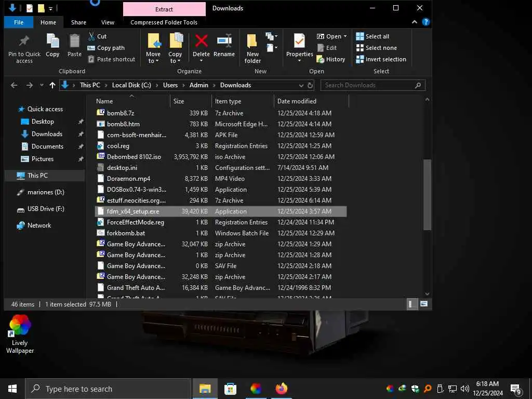Open file History from ribbon
532x399 pixels.
click(331, 59)
